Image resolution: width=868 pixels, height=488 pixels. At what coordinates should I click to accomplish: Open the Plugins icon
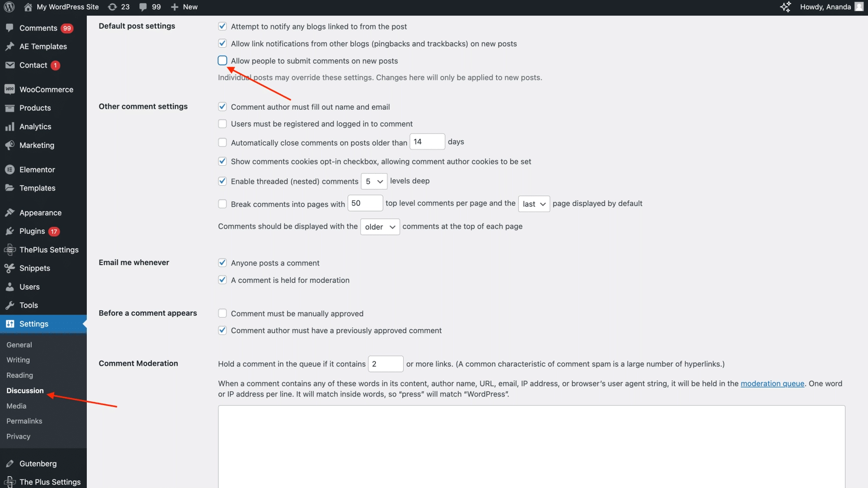10,231
